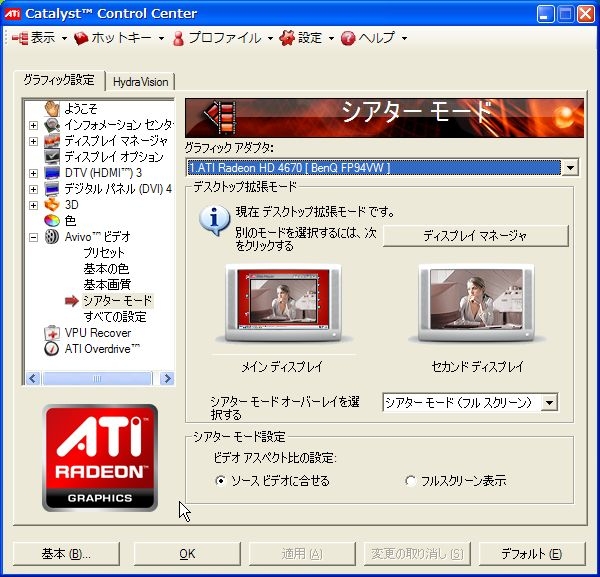Expand インフォメーション センター tree node
600x577 pixels.
[34, 125]
